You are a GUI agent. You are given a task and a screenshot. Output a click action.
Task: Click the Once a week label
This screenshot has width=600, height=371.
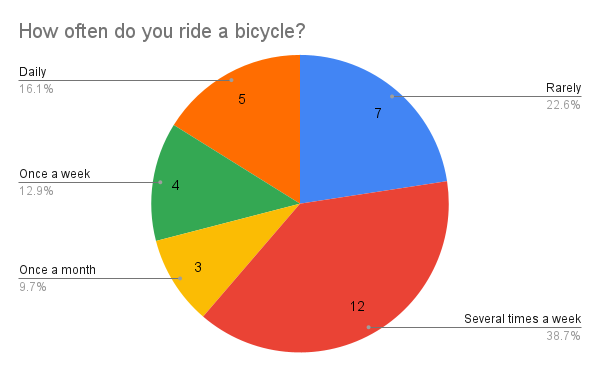pyautogui.click(x=55, y=174)
